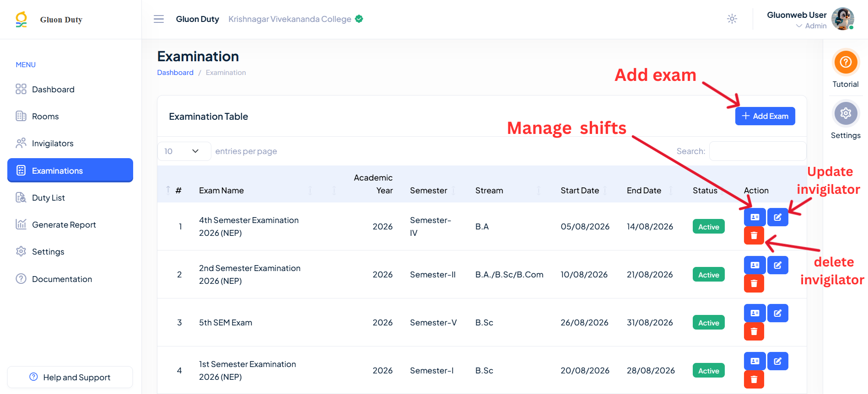Image resolution: width=868 pixels, height=394 pixels.
Task: Click the verified badge beside college name
Action: pyautogui.click(x=359, y=19)
